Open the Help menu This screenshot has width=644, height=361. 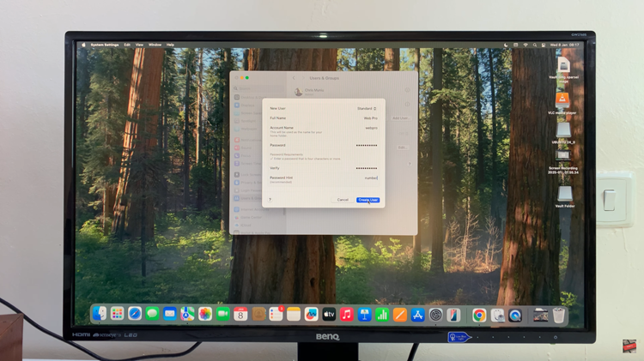pos(170,45)
